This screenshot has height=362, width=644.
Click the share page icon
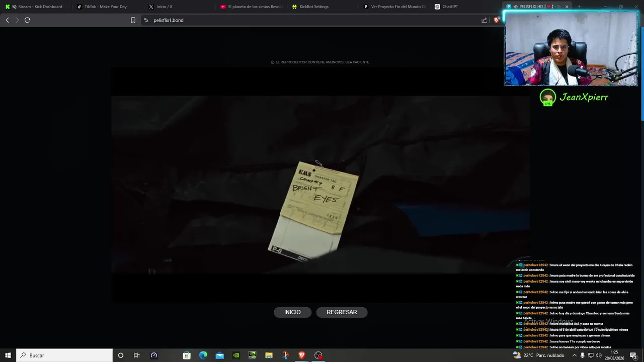484,20
